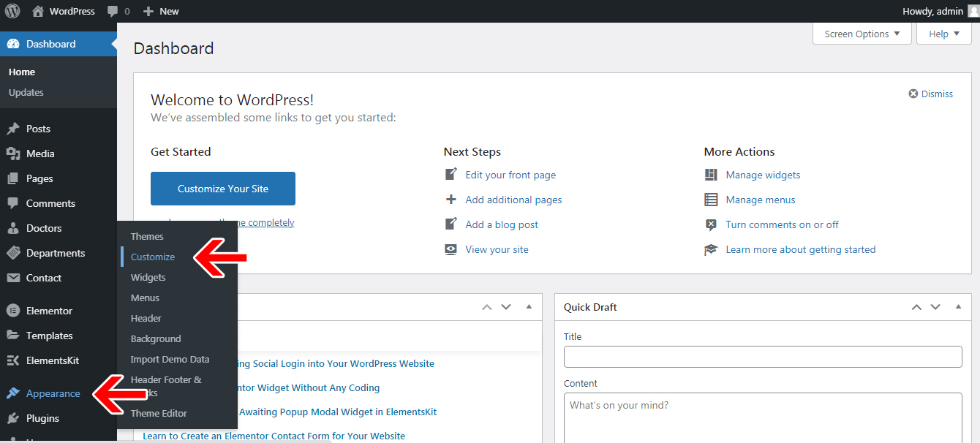Open Updates under Dashboard menu
Screen dimensions: 980x443
(26, 92)
